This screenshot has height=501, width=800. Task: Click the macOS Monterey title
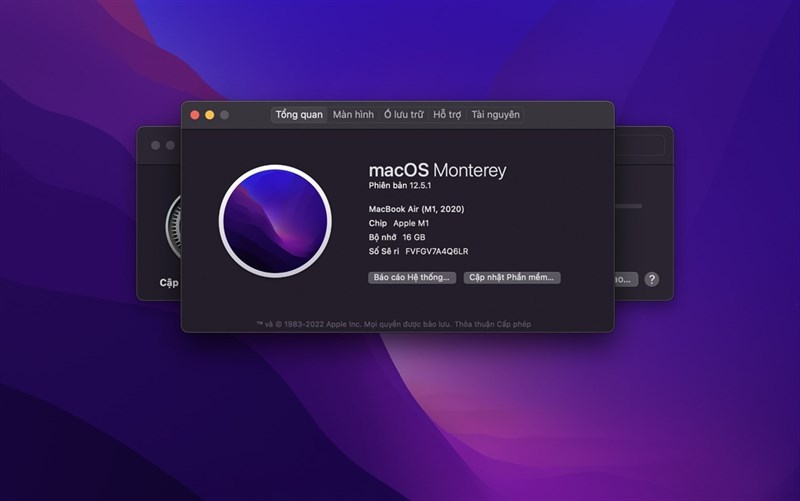coord(437,170)
